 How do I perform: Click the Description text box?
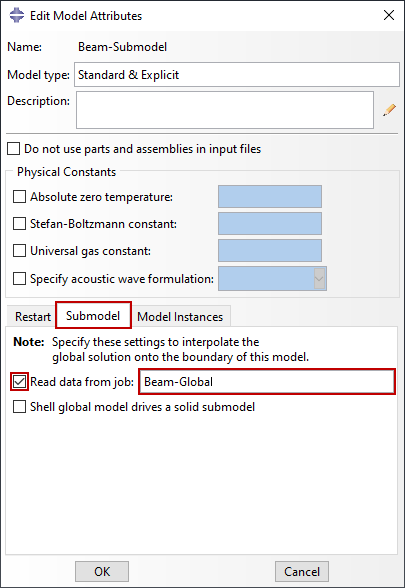(x=225, y=110)
